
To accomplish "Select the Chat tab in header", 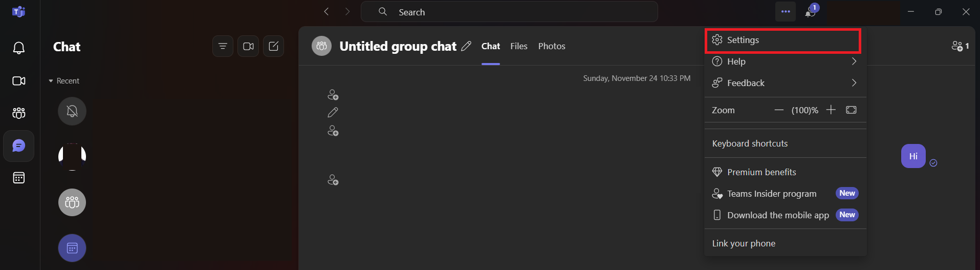I will click(x=491, y=46).
